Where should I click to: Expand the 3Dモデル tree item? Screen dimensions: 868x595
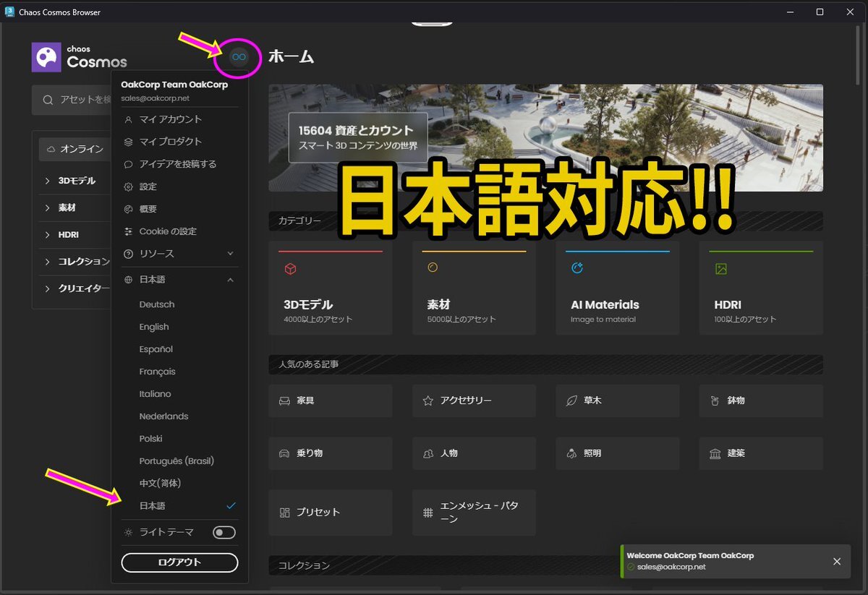(x=48, y=181)
